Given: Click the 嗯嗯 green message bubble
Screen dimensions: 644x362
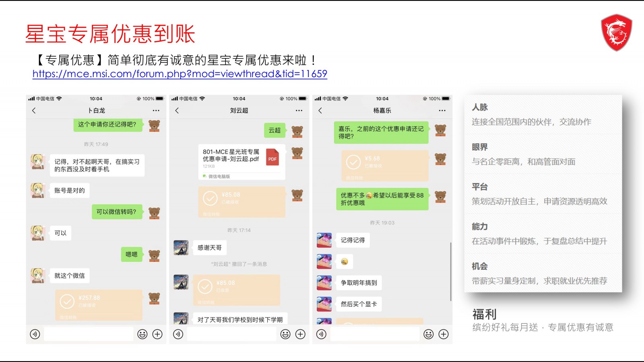Looking at the screenshot, I should 132,254.
